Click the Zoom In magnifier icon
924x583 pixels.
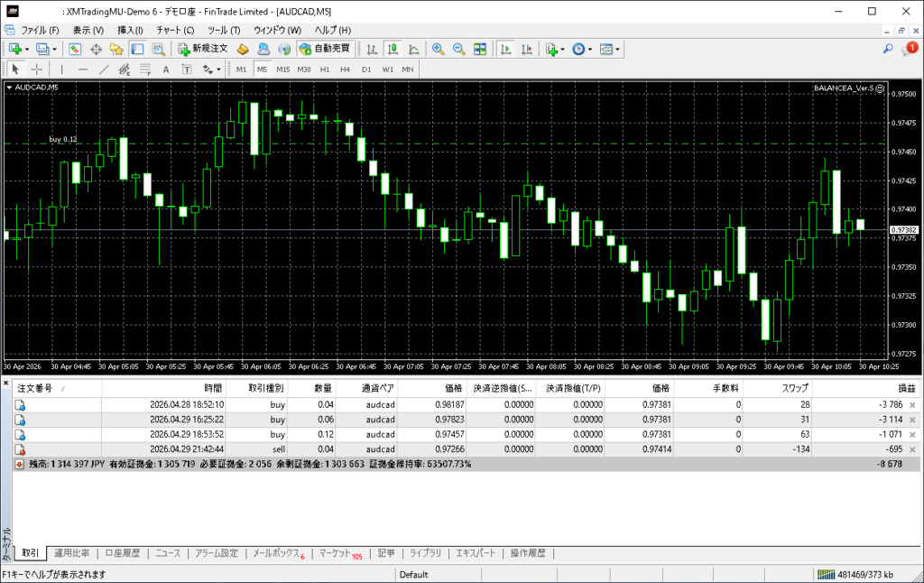click(x=438, y=49)
